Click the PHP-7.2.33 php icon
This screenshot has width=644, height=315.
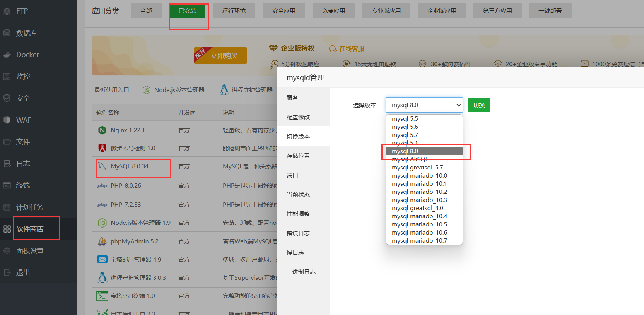pyautogui.click(x=102, y=205)
